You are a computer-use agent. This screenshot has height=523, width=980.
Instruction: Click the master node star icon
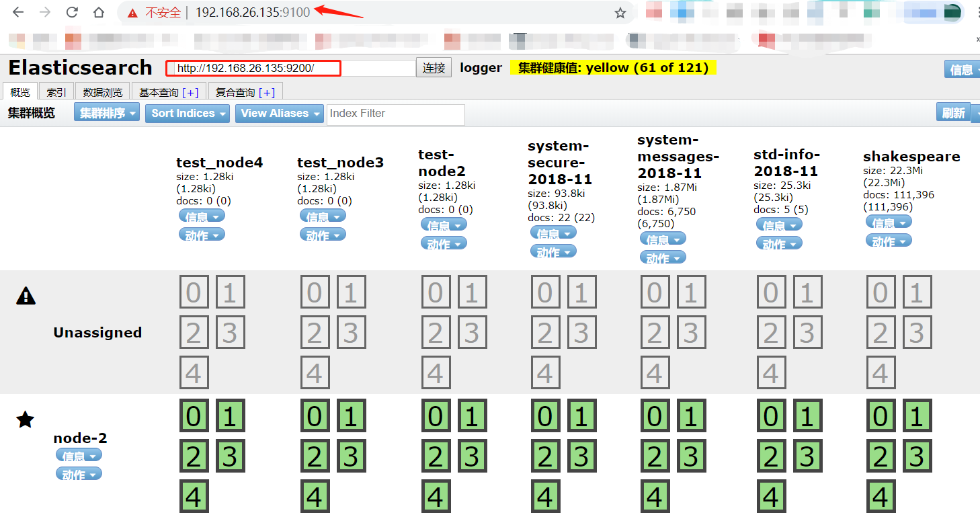[25, 420]
